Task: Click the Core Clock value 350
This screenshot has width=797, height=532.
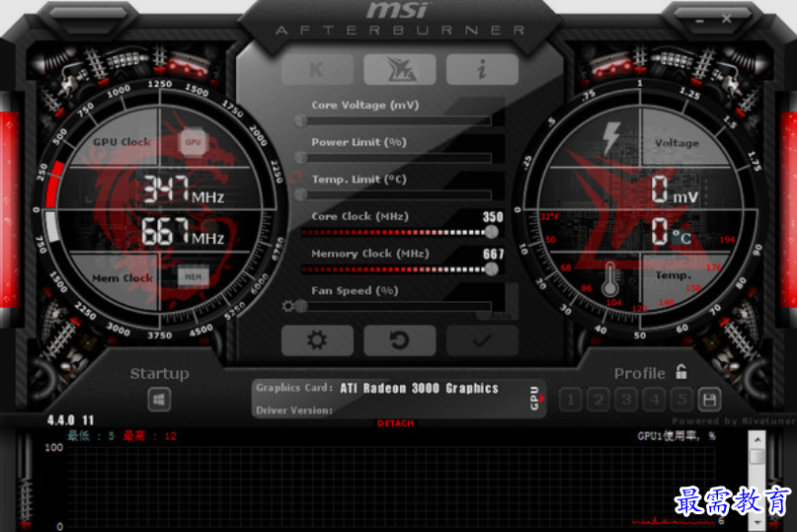Action: [493, 217]
